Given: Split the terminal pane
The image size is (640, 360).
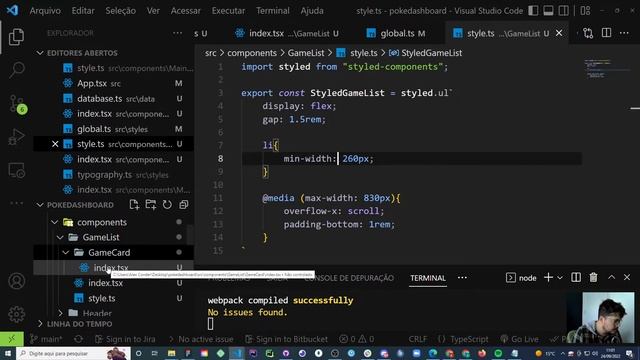Looking at the screenshot, I should click(x=576, y=278).
